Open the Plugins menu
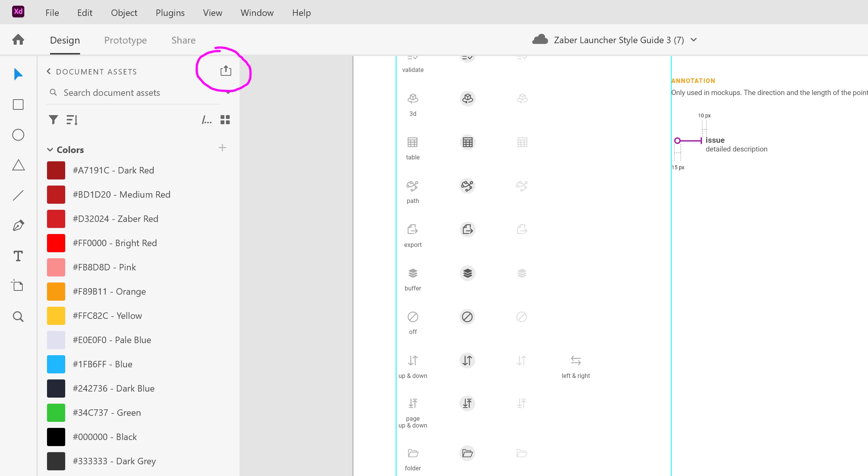 click(x=170, y=12)
